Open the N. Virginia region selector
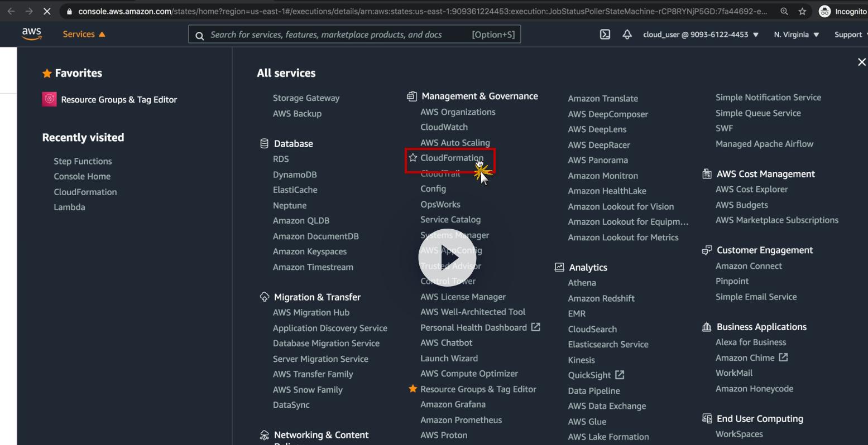Viewport: 868px width, 445px height. coord(796,35)
